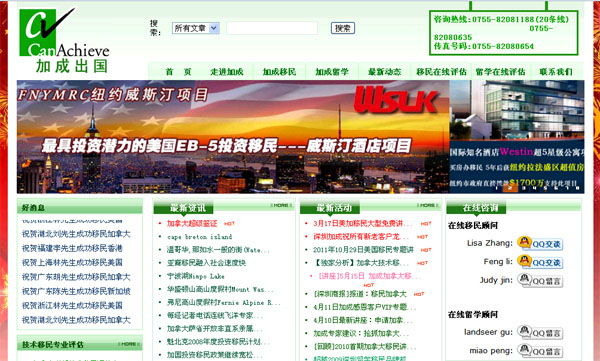600x361 pixels.
Task: Open 祝贺广东陈先生成功移民新加坡 link
Action: 76,291
